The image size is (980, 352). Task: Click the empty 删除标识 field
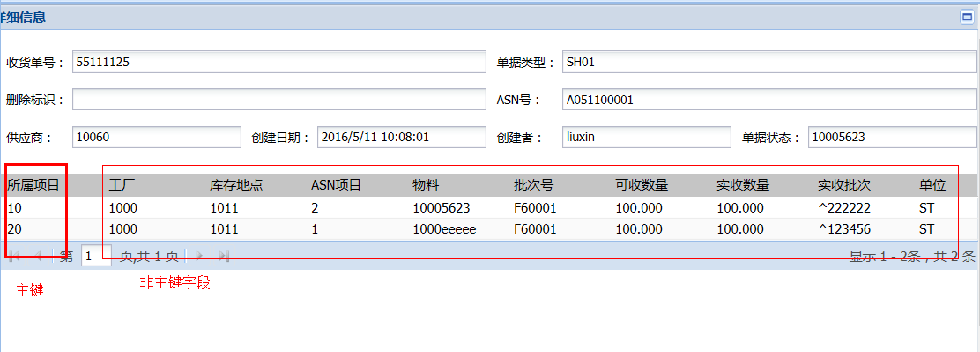(279, 100)
